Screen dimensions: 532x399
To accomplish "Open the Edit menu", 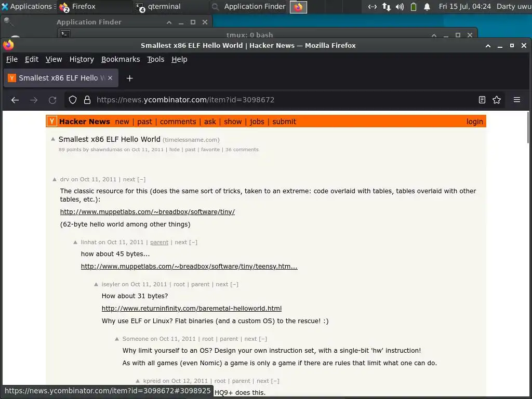I will coord(32,59).
